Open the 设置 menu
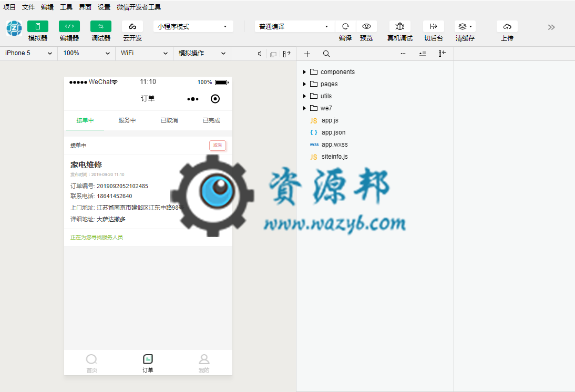Image resolution: width=575 pixels, height=392 pixels. pyautogui.click(x=104, y=7)
